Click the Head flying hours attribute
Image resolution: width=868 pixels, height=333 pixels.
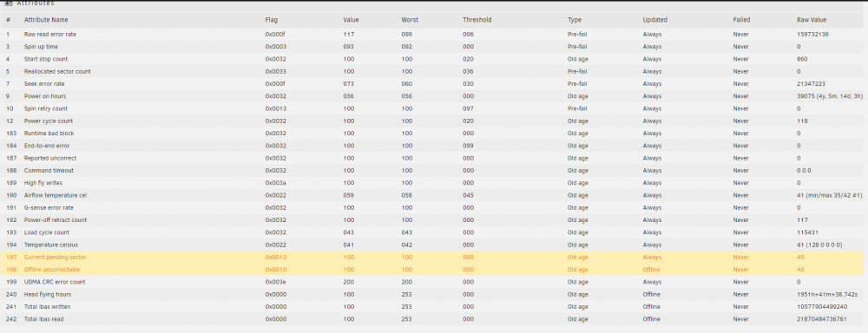point(48,294)
